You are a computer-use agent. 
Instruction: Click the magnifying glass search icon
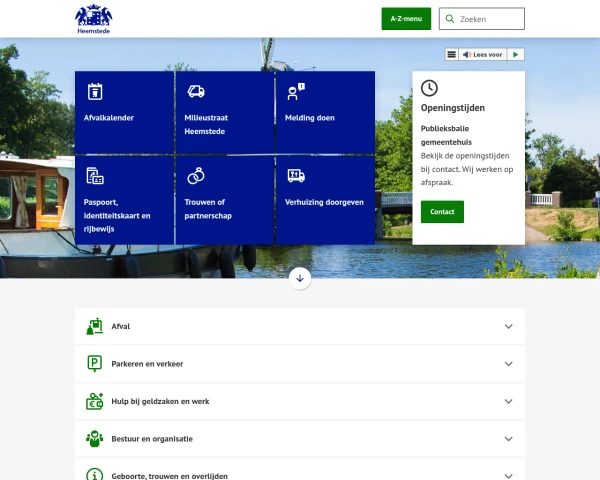click(450, 19)
